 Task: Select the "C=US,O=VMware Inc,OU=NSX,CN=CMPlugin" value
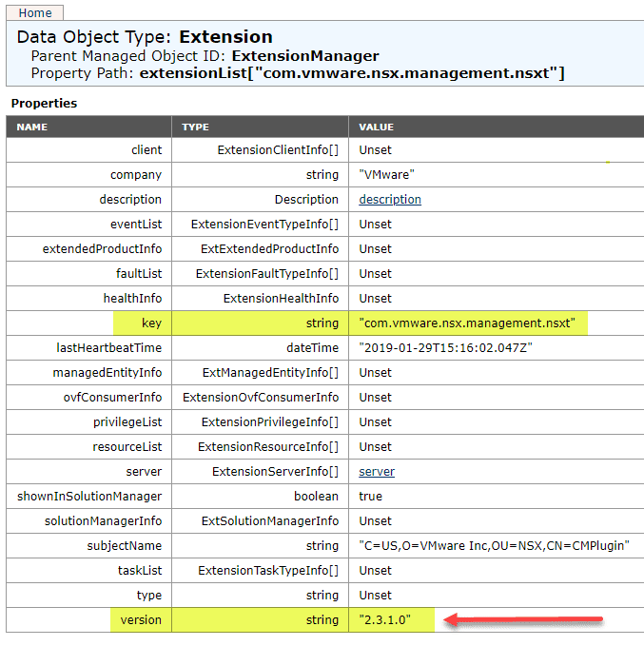point(494,545)
